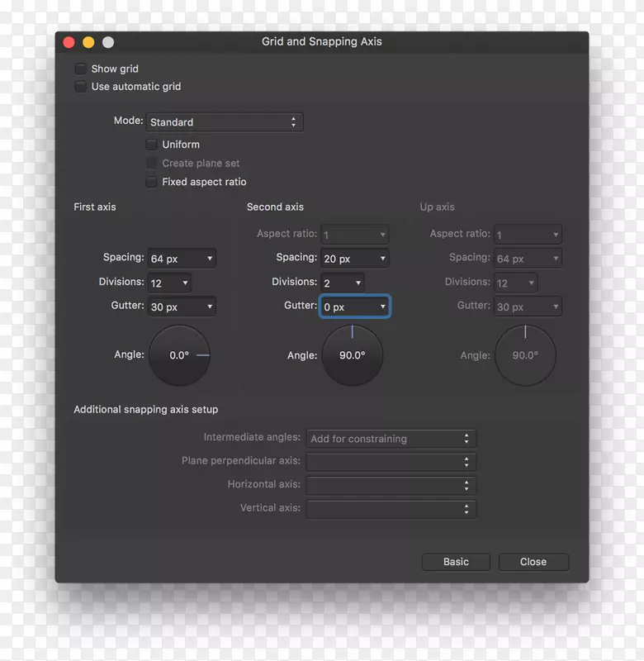The image size is (644, 661).
Task: Check the Uniform option
Action: pos(151,145)
